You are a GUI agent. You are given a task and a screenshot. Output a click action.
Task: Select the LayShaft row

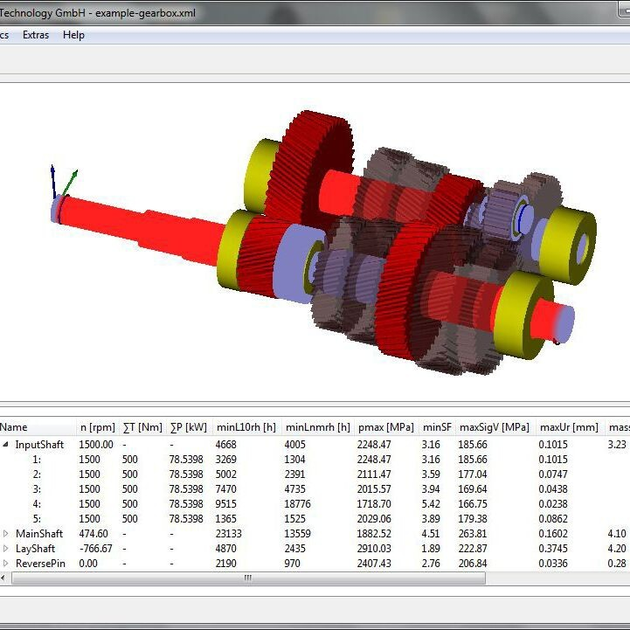[x=37, y=549]
